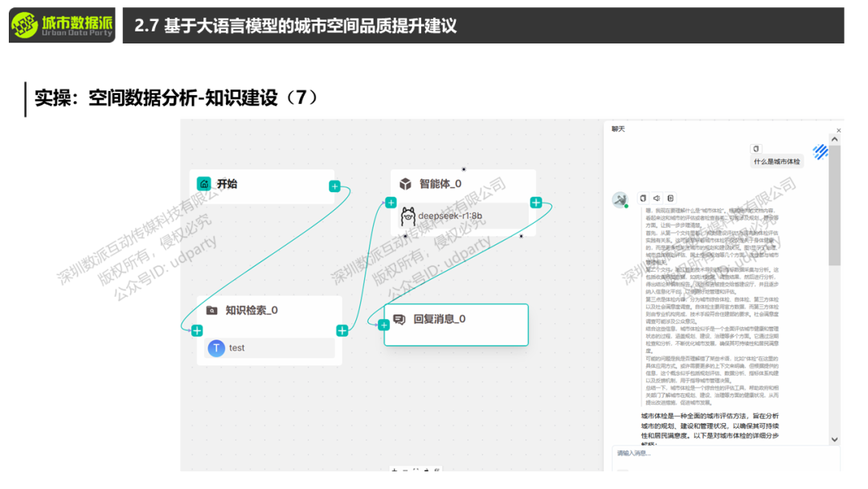The image size is (868, 489).
Task: Click the 智能体_0 cube icon
Action: pos(406,184)
